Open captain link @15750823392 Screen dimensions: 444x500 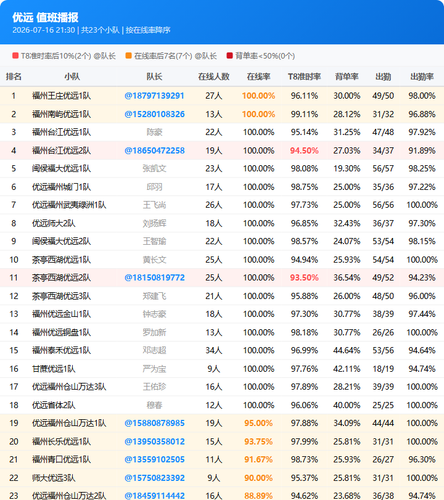click(x=154, y=478)
